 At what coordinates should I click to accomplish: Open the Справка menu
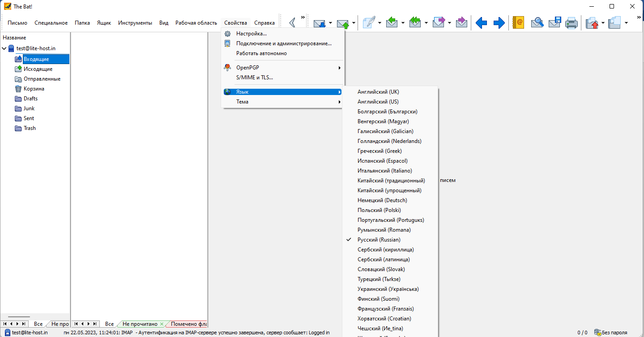(264, 23)
